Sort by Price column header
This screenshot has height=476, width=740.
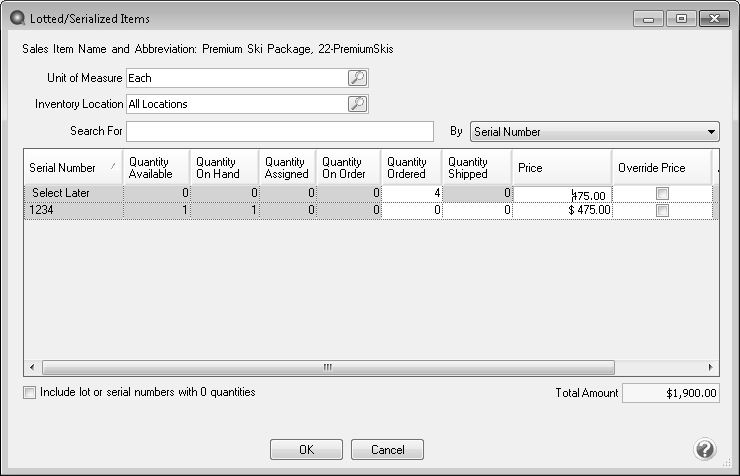point(562,167)
